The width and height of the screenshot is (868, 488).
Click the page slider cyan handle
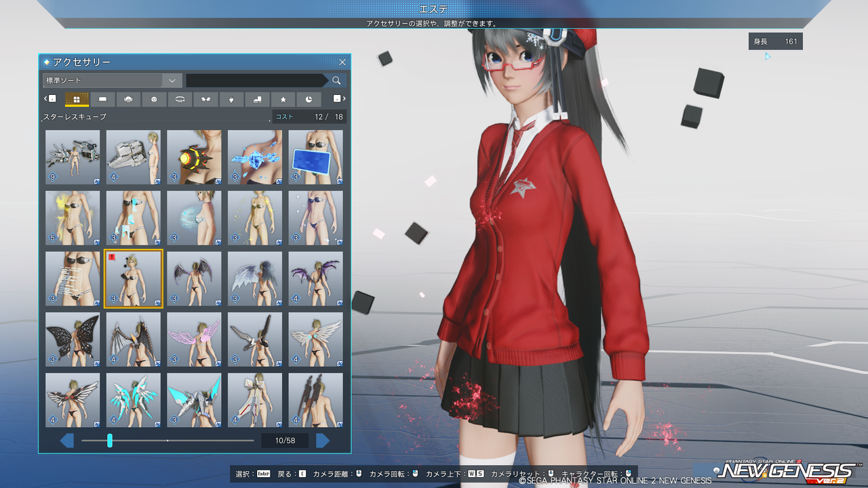(x=109, y=441)
